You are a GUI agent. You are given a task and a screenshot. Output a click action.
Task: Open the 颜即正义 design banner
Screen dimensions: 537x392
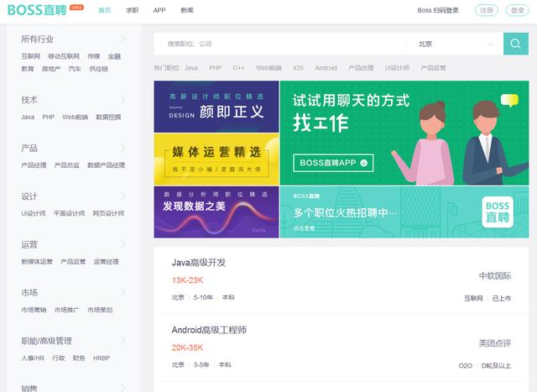(216, 107)
